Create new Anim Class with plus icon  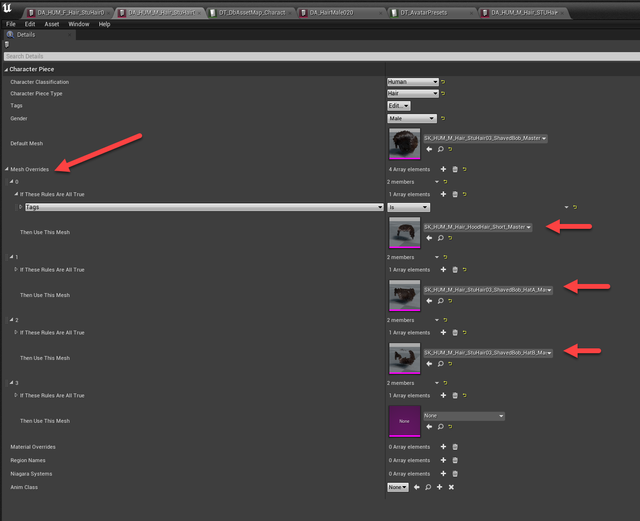coord(440,487)
